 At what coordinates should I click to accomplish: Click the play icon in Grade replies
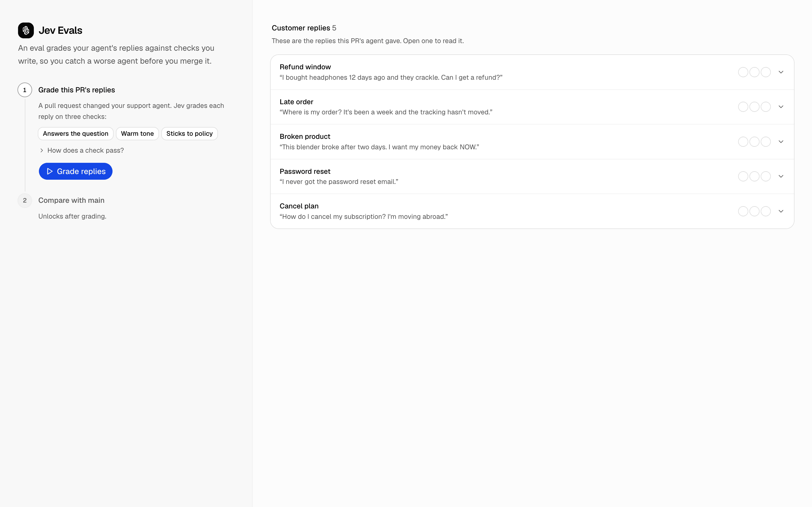pyautogui.click(x=50, y=171)
